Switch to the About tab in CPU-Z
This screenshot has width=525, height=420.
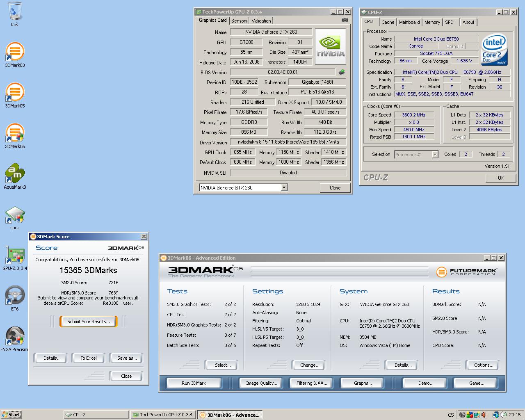pyautogui.click(x=468, y=22)
